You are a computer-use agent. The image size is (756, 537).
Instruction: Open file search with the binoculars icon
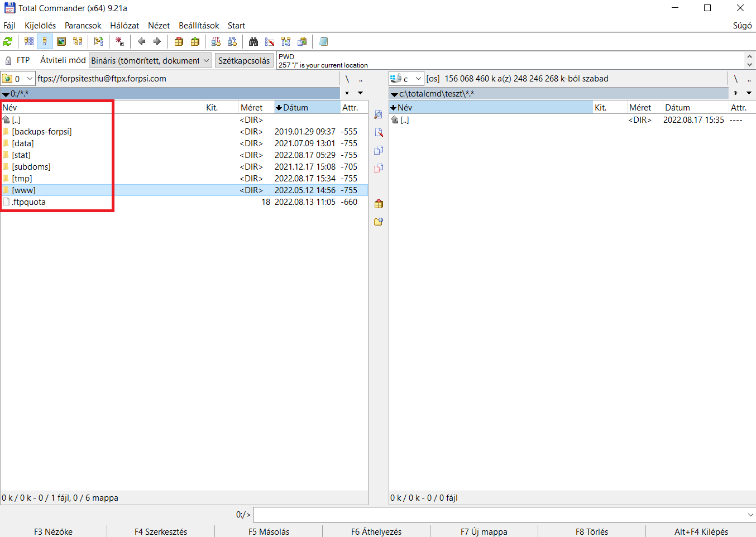click(x=253, y=41)
